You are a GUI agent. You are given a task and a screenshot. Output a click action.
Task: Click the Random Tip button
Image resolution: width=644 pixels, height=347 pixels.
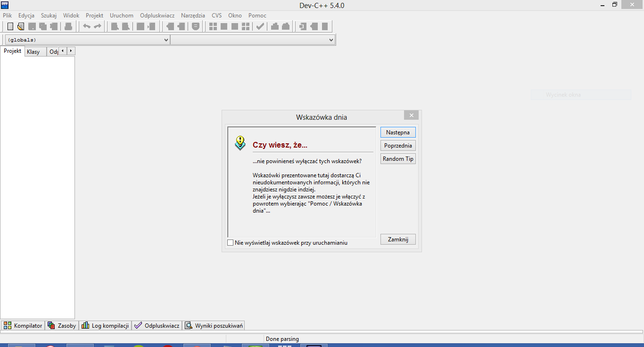(x=398, y=159)
